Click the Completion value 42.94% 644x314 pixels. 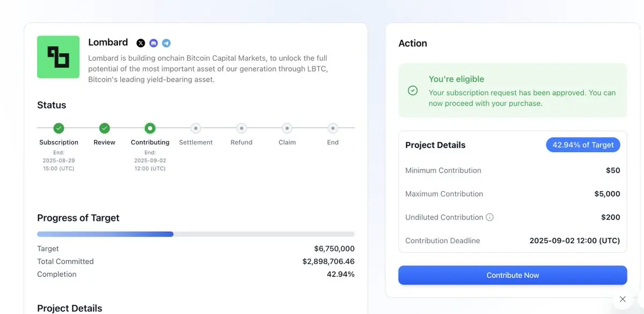click(x=341, y=274)
